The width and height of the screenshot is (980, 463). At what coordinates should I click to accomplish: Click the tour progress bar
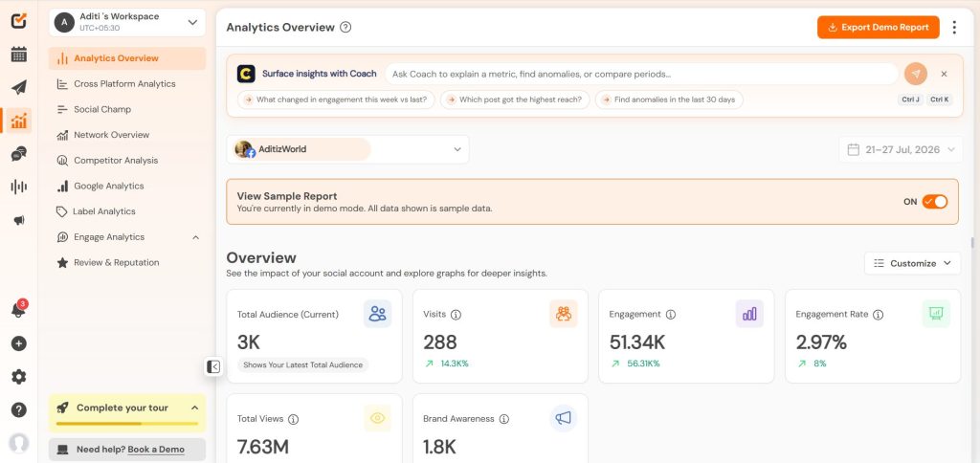127,424
